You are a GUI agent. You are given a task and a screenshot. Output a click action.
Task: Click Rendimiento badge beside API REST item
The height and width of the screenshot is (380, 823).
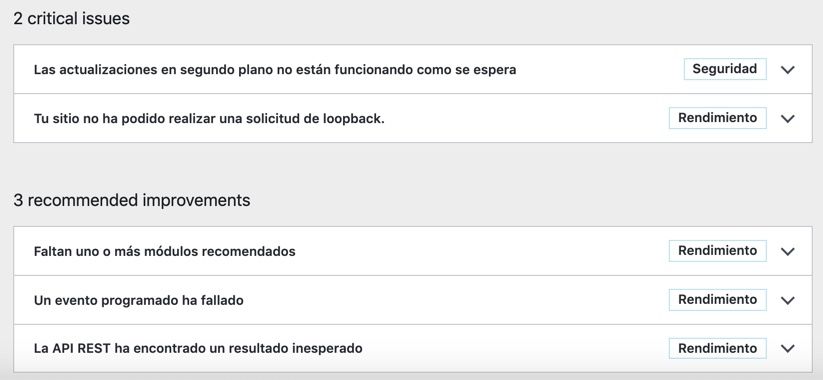tap(718, 348)
